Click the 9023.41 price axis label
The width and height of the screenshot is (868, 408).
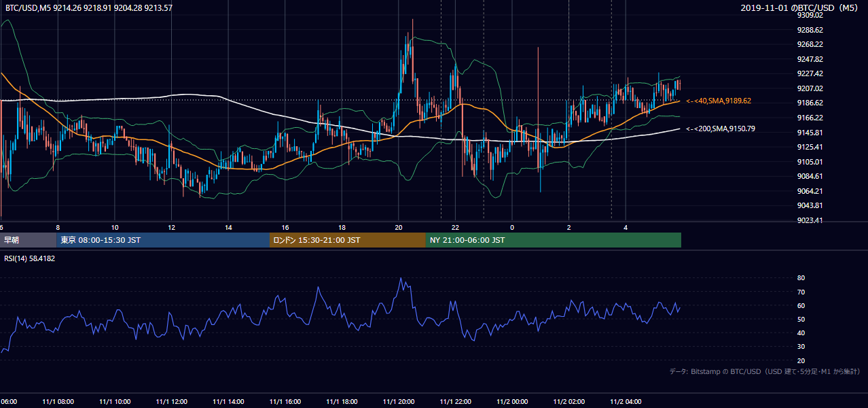click(810, 220)
